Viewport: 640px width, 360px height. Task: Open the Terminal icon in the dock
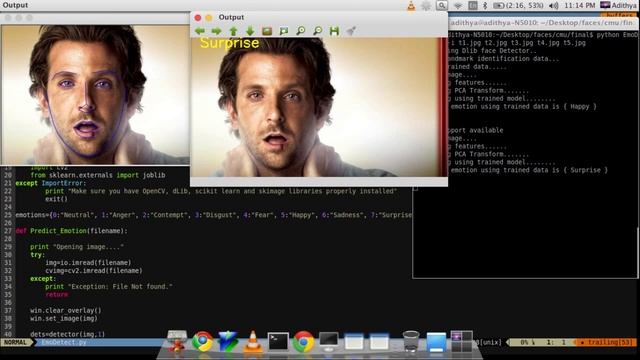(x=278, y=341)
